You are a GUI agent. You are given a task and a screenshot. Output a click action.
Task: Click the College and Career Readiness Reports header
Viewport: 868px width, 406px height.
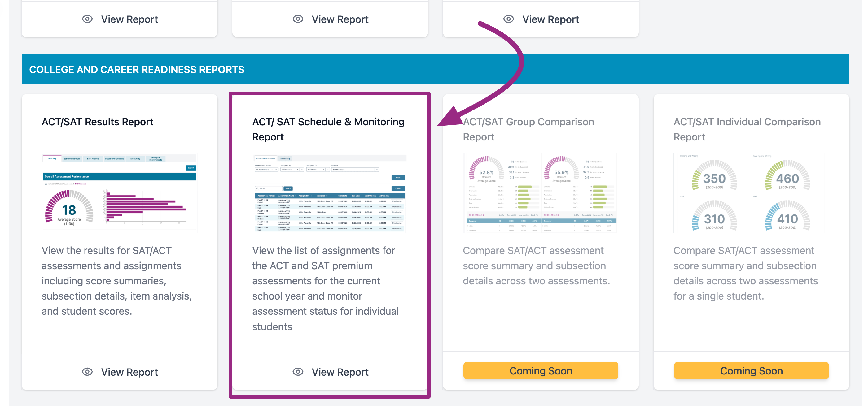click(x=137, y=70)
